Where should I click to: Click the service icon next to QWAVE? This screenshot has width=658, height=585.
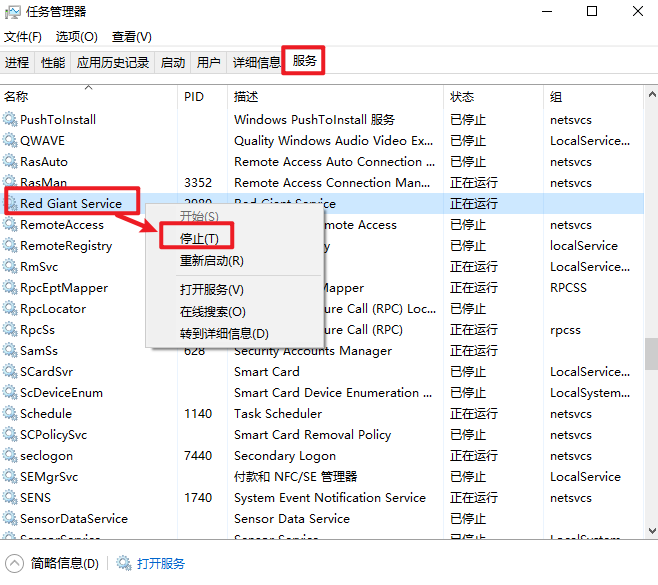(x=11, y=141)
